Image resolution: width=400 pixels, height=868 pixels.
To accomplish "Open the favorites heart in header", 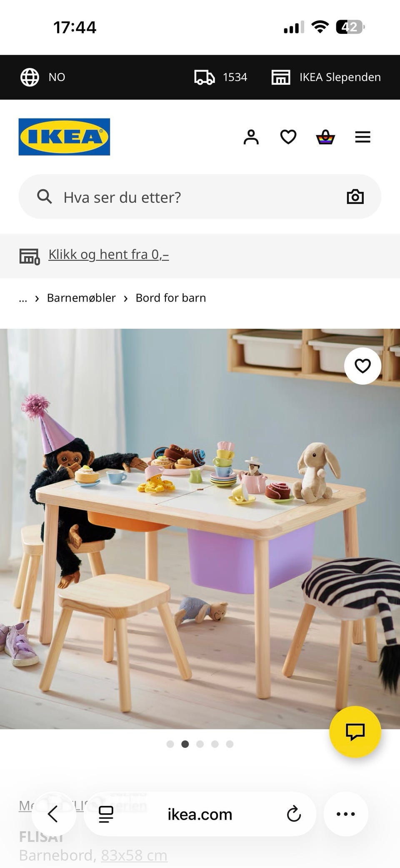I will click(288, 137).
